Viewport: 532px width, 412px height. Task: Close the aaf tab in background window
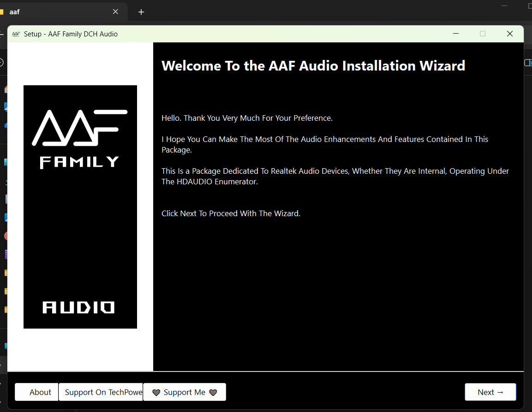(x=115, y=12)
